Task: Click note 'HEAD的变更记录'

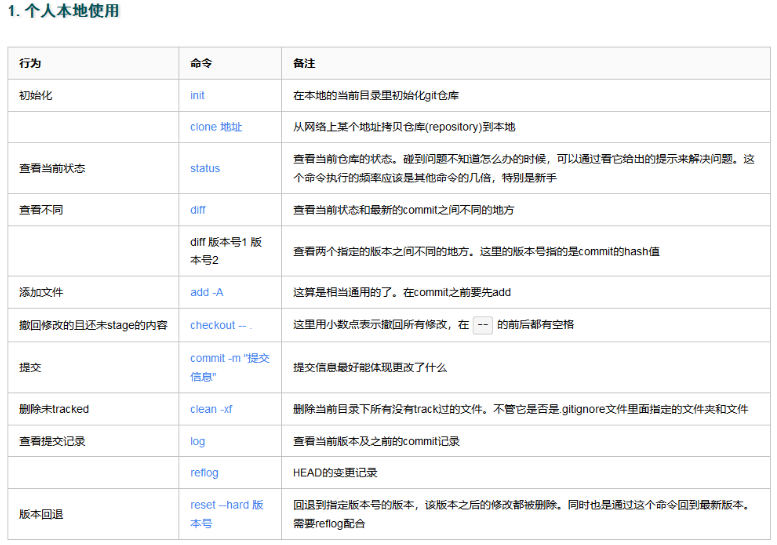Action: tap(335, 473)
